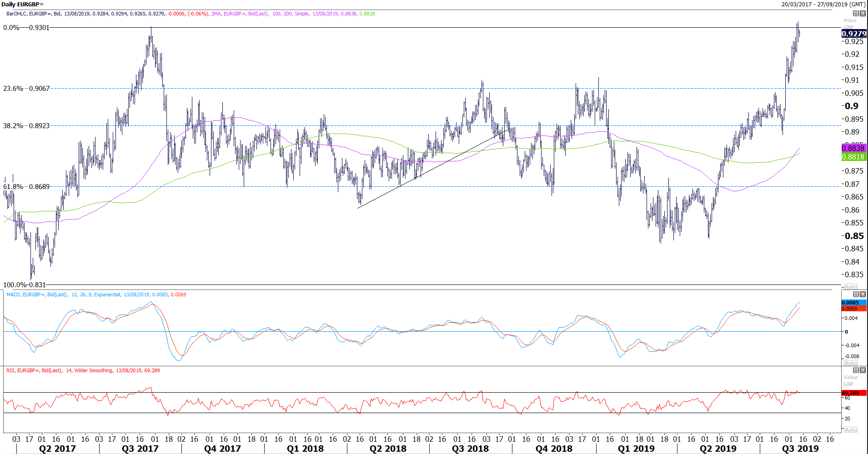Click the Q2 2018 time axis label
The height and width of the screenshot is (454, 868).
click(388, 449)
